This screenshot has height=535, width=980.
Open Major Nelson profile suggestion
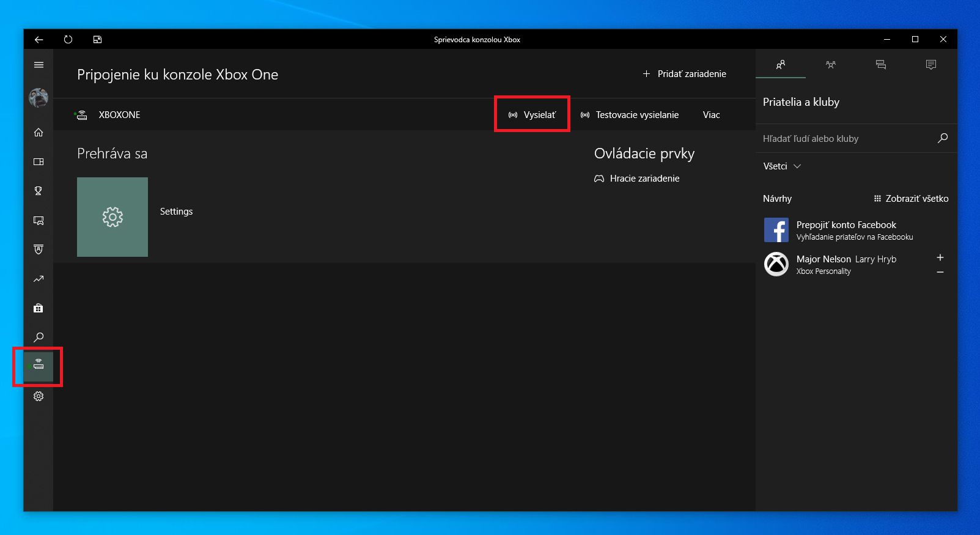(846, 264)
